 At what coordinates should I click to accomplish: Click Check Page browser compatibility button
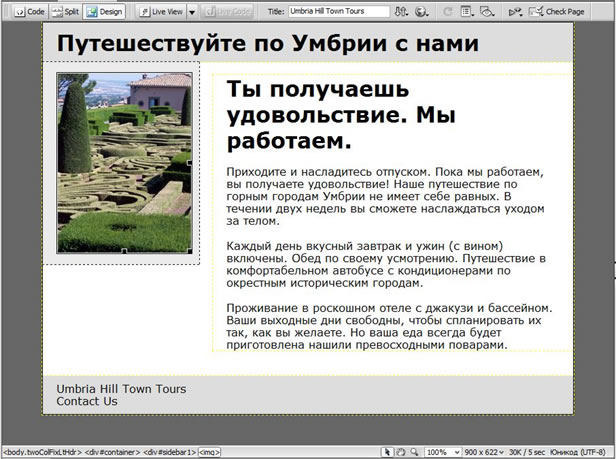pos(557,12)
